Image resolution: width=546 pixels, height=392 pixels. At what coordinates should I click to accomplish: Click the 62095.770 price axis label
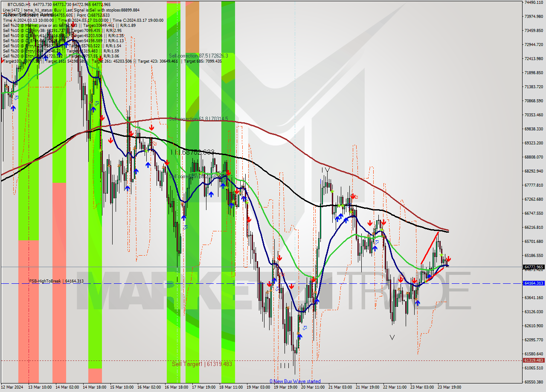coord(534,340)
